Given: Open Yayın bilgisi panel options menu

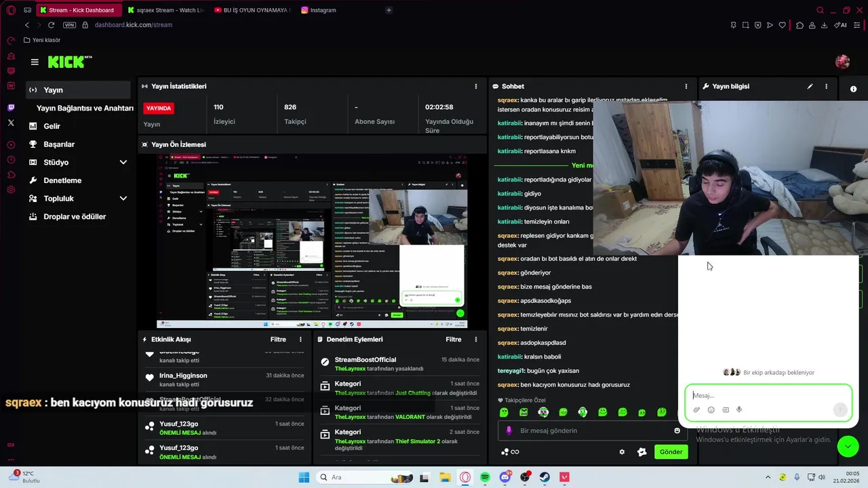Looking at the screenshot, I should (826, 86).
